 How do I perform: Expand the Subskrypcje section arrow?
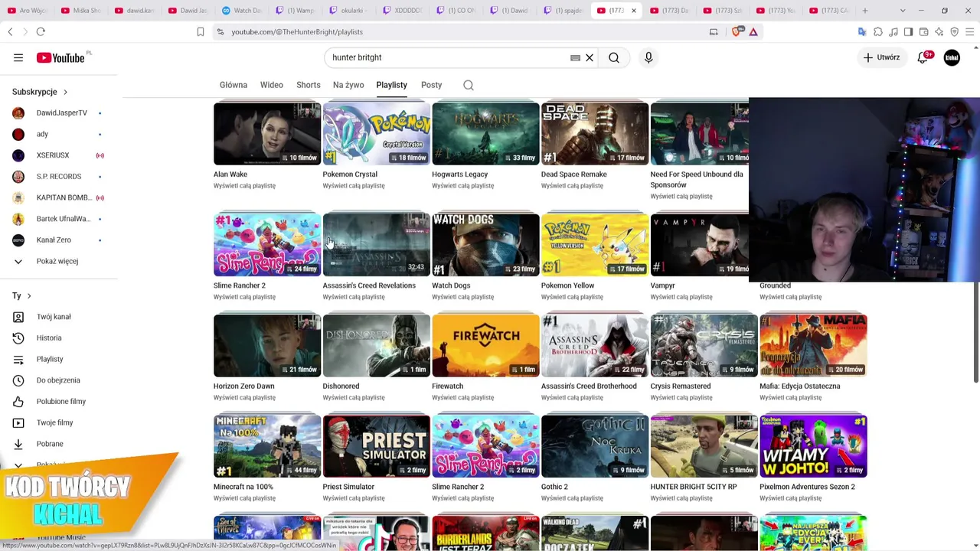[x=65, y=92]
